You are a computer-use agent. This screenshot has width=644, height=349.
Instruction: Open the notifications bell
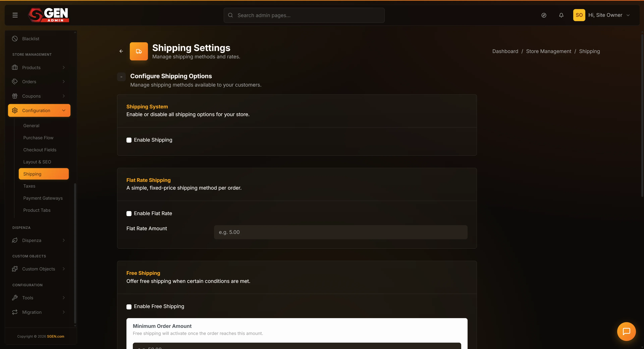tap(561, 15)
